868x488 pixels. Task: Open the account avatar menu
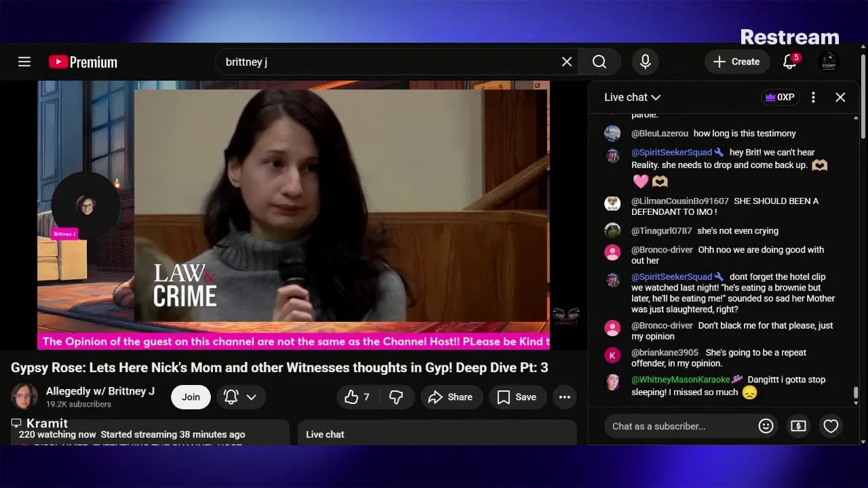point(828,62)
